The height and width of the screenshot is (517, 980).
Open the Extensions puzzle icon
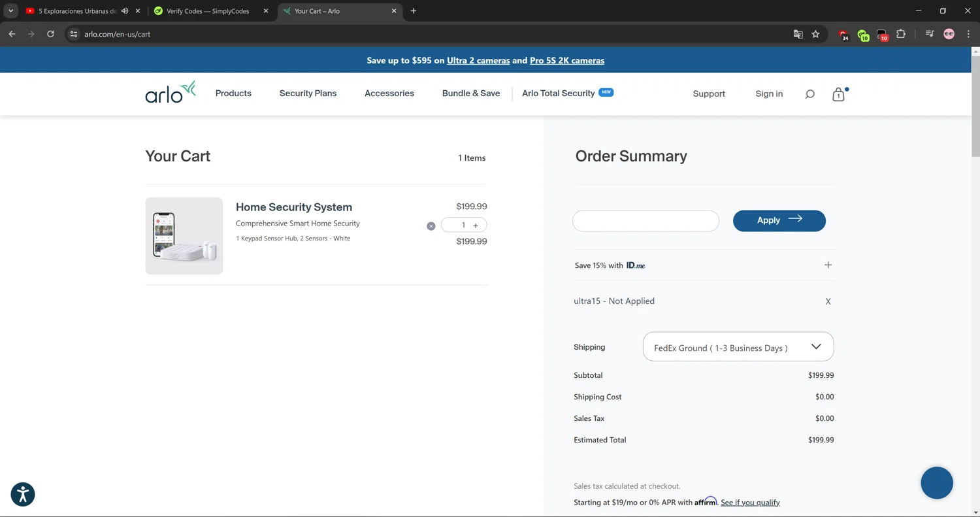901,34
